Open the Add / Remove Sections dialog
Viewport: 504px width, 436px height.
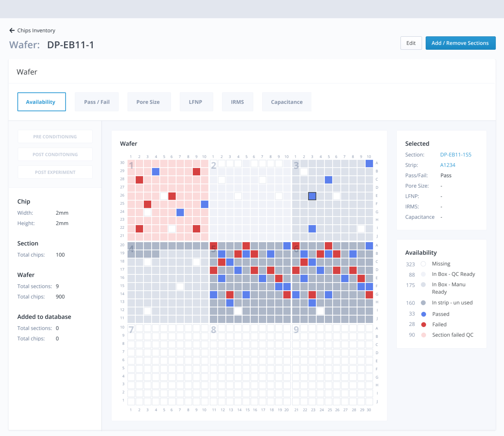pos(460,43)
